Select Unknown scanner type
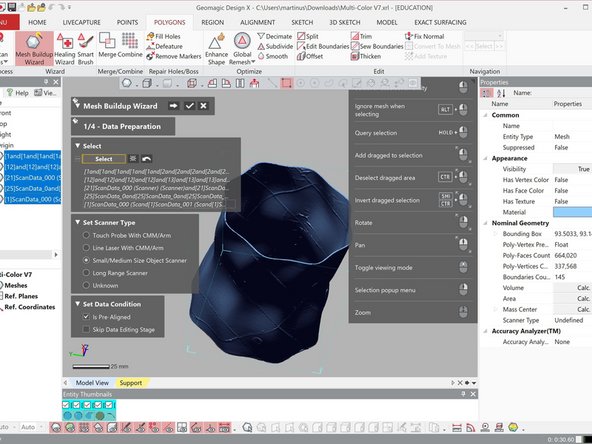Screen dimensions: 592x444 tap(86, 285)
